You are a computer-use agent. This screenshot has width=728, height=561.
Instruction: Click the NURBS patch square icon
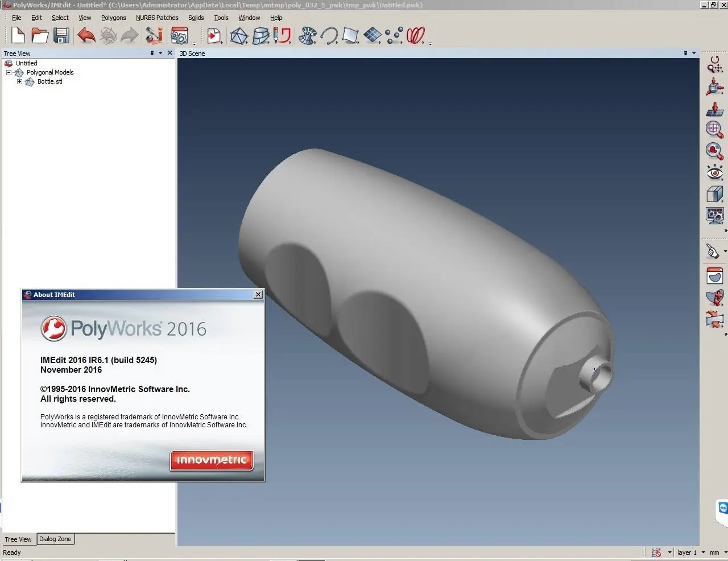tap(350, 36)
